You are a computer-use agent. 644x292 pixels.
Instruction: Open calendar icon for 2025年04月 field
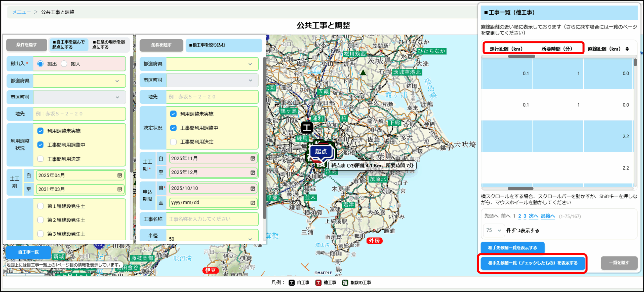(119, 175)
